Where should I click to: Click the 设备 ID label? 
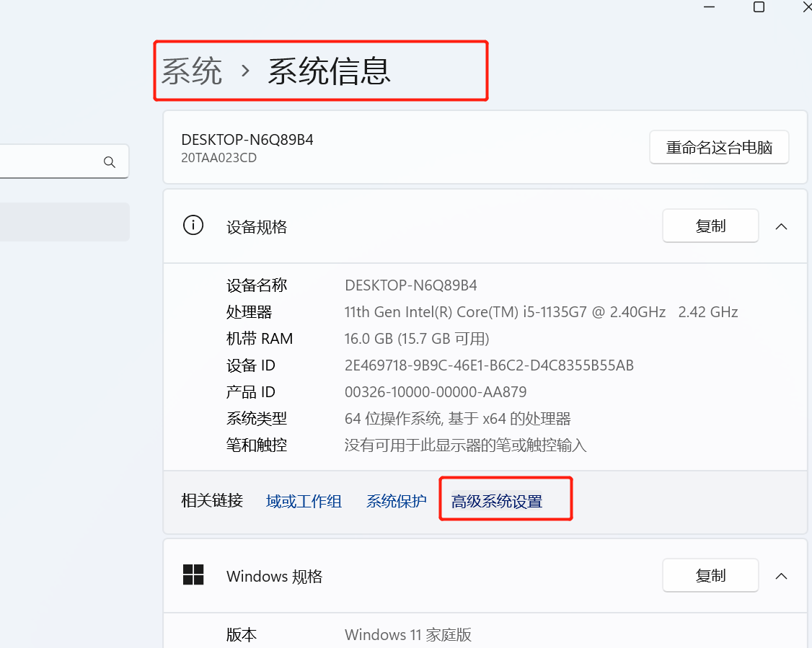(251, 365)
